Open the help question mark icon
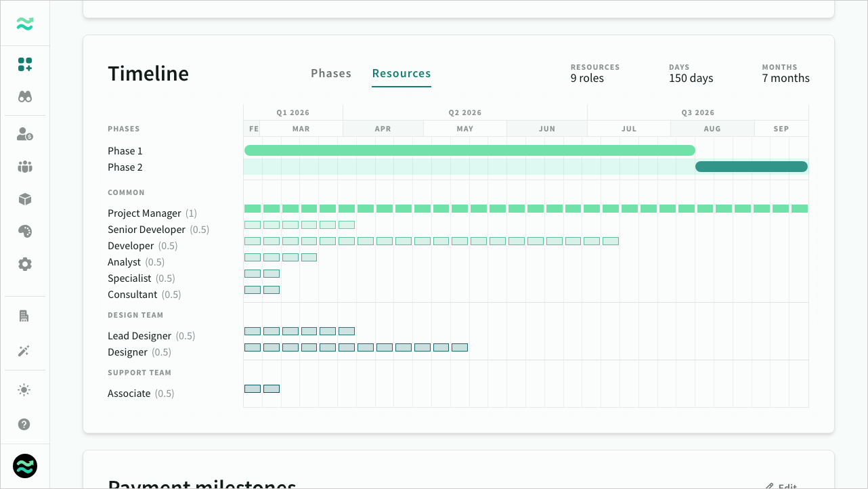 pyautogui.click(x=25, y=425)
